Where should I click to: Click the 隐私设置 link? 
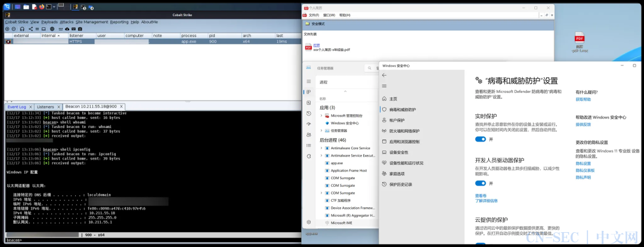583,164
